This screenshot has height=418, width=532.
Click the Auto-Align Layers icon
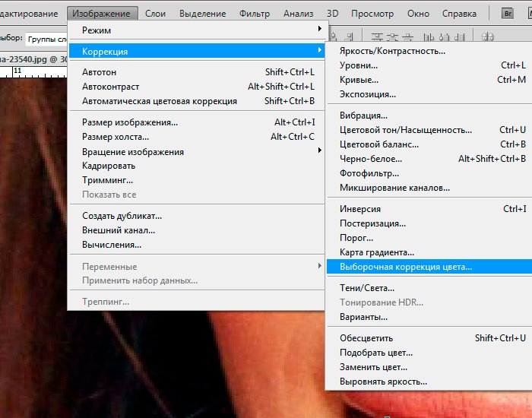(487, 36)
